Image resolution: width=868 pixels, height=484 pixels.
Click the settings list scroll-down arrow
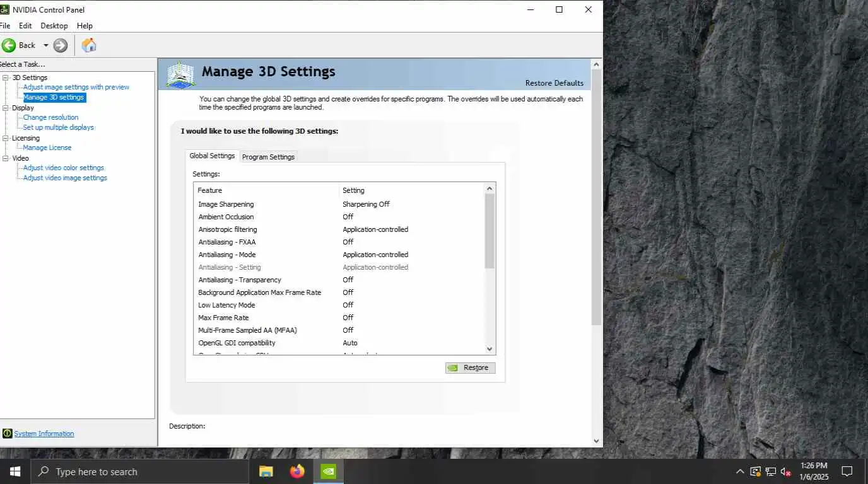pyautogui.click(x=490, y=349)
